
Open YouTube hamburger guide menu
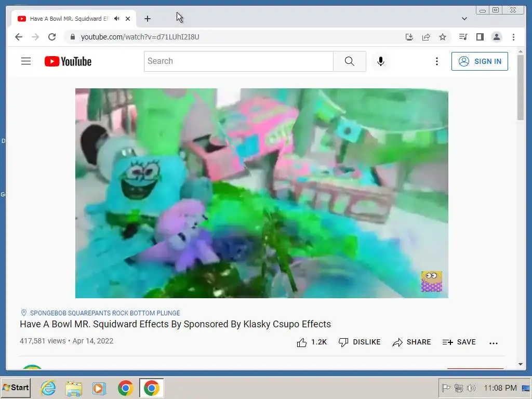(26, 61)
